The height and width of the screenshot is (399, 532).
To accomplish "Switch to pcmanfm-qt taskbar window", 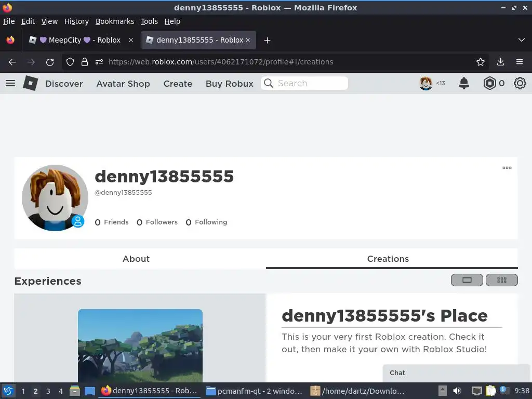I will pyautogui.click(x=254, y=391).
